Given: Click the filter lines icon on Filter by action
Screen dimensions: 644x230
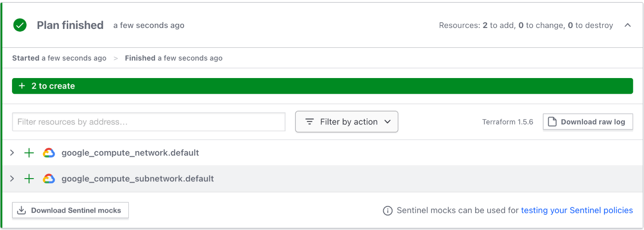Looking at the screenshot, I should pos(310,122).
